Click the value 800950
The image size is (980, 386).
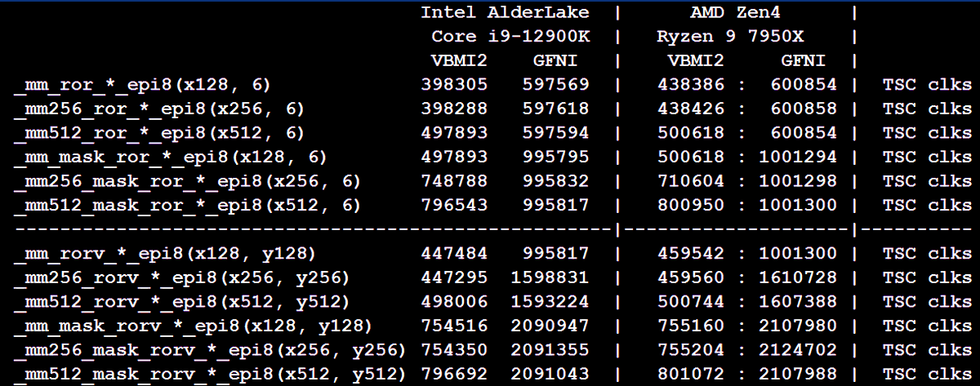[690, 205]
